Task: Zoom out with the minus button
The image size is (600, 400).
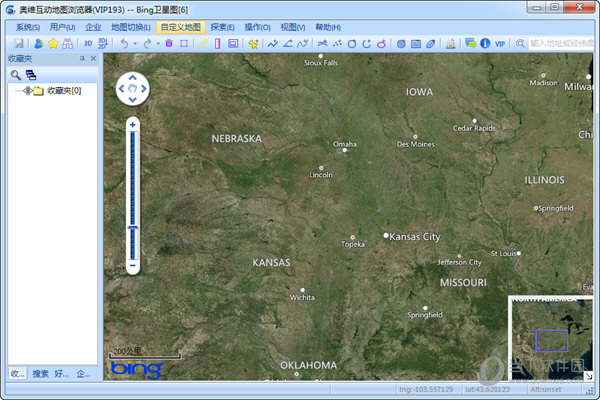Action: (132, 265)
